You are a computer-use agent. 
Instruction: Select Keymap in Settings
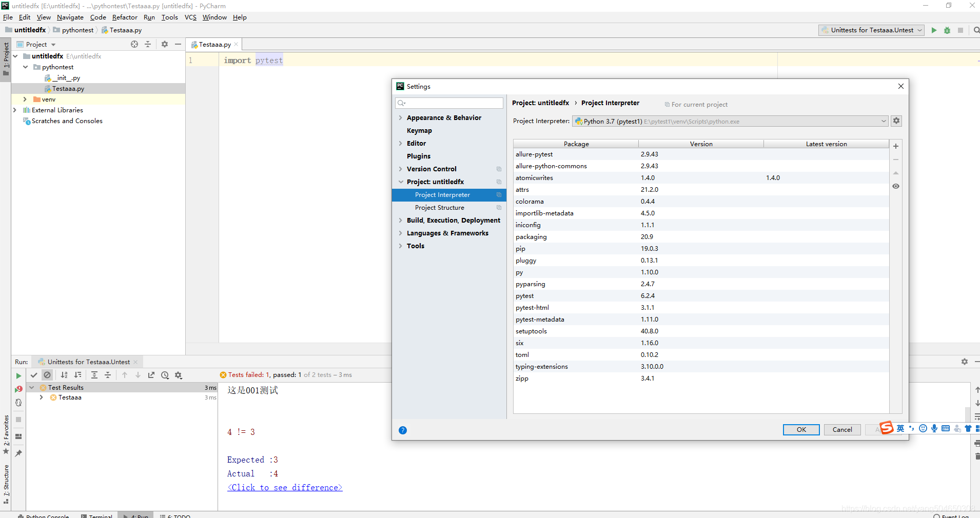(419, 130)
